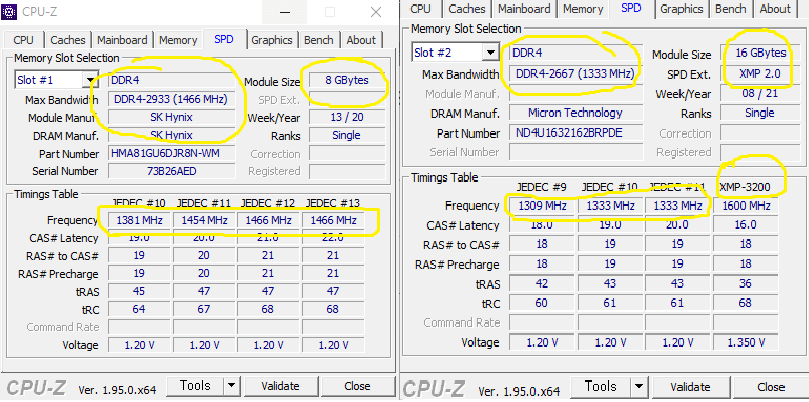Image resolution: width=809 pixels, height=402 pixels.
Task: Click Ranks value Single in right window
Action: tap(762, 112)
